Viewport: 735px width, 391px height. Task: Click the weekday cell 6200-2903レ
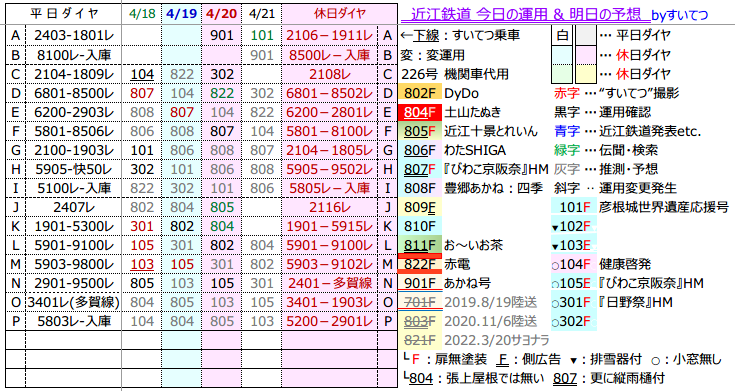point(74,112)
